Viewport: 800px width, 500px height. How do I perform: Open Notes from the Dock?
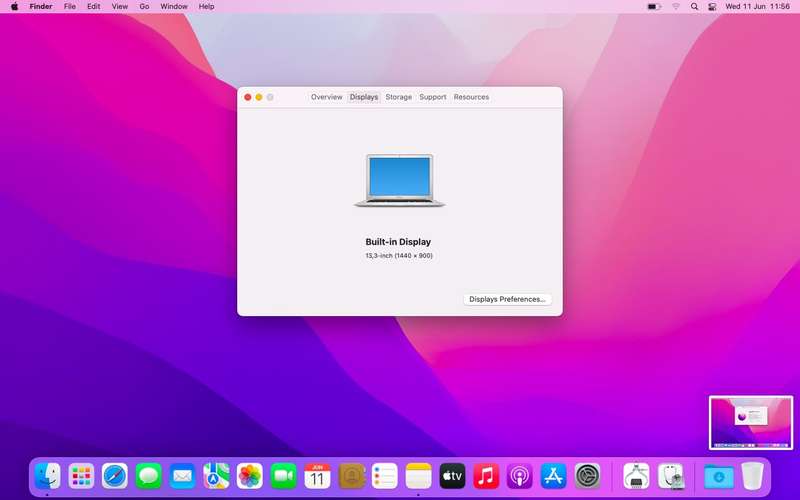point(418,476)
